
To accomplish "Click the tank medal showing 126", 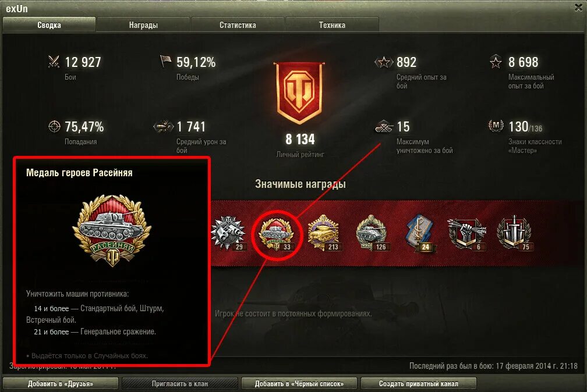I will (372, 233).
